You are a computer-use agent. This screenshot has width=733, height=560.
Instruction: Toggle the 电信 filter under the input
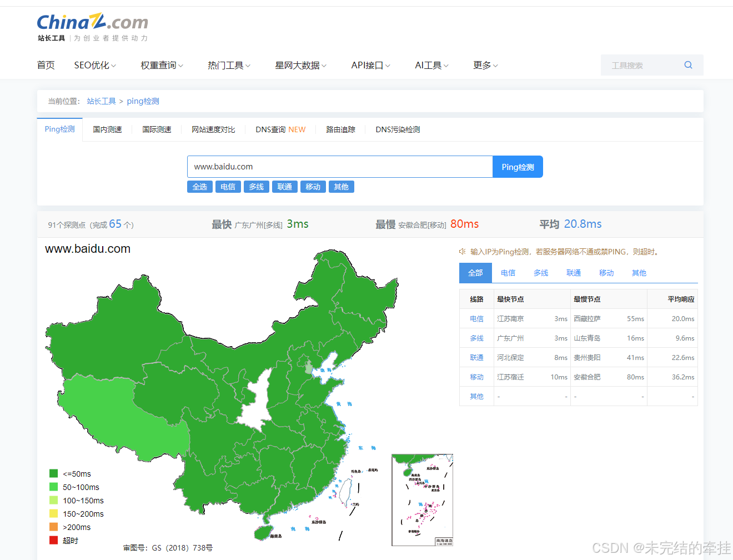pos(228,187)
